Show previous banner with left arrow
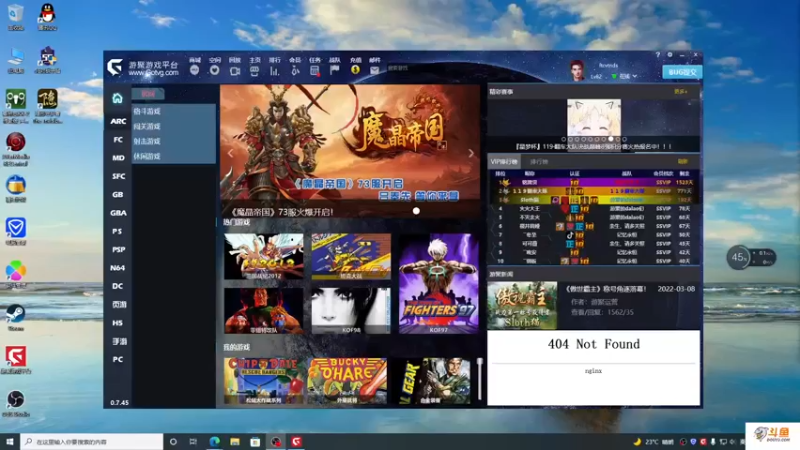 coord(231,153)
